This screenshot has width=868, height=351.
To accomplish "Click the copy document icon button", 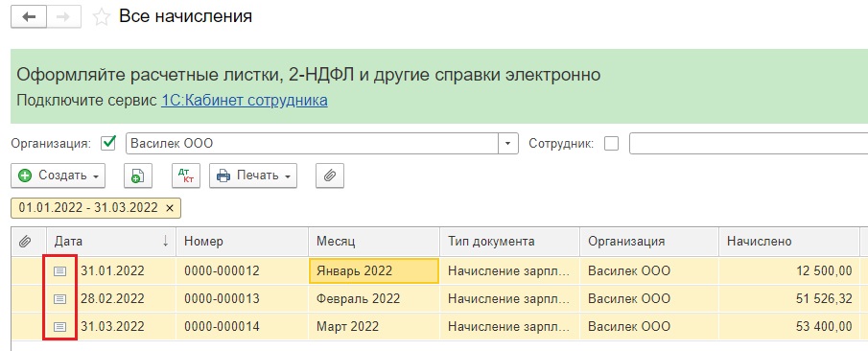I will tap(137, 176).
